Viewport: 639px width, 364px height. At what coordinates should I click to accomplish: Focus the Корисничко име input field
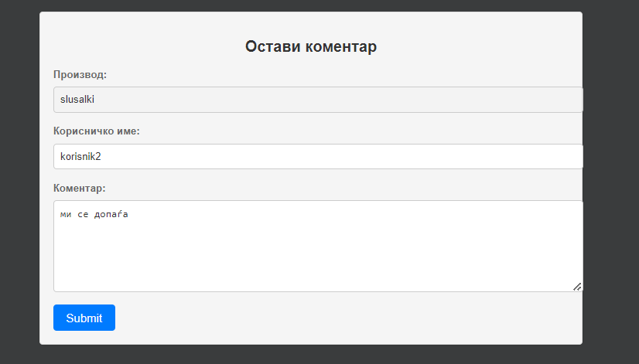point(317,156)
